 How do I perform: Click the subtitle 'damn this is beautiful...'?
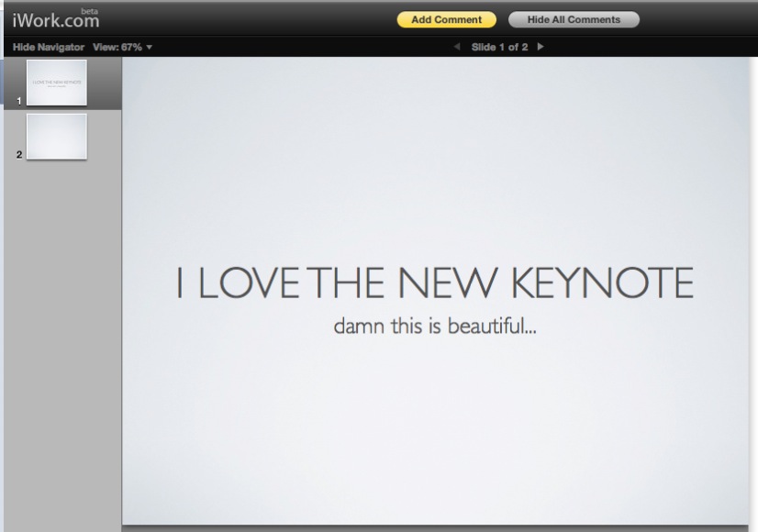click(x=435, y=326)
